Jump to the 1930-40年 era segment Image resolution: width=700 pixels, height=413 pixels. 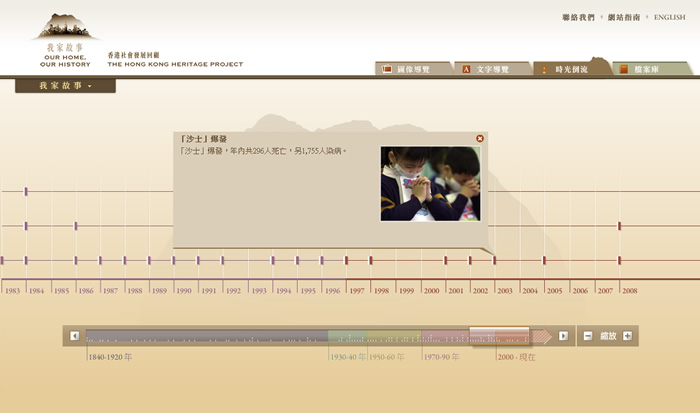coord(347,338)
